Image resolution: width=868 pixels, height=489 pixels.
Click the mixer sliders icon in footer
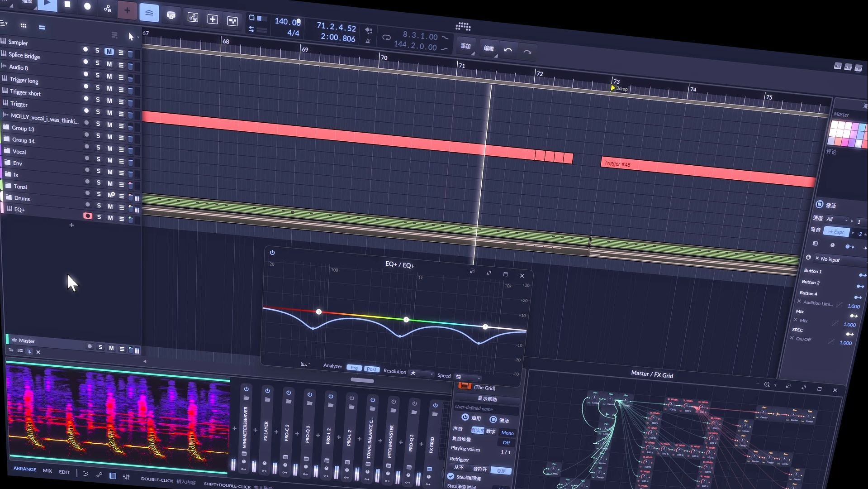(x=126, y=477)
